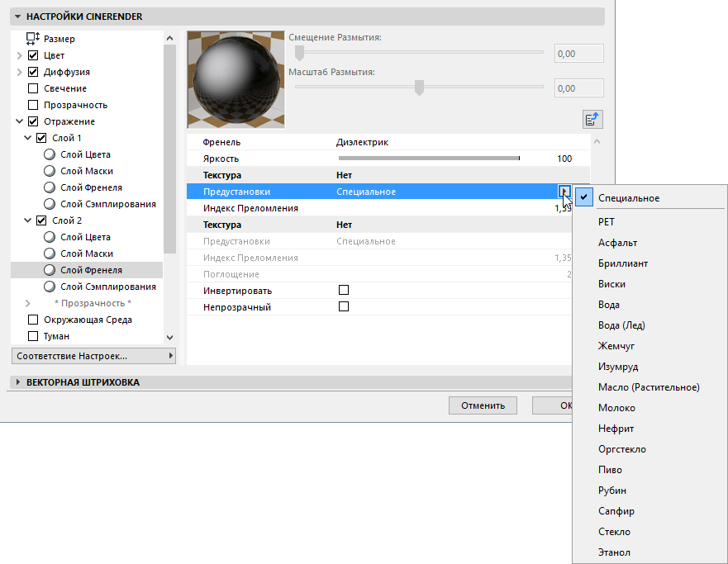
Task: Select Слой Маски icon under Слой 2
Action: coord(50,254)
